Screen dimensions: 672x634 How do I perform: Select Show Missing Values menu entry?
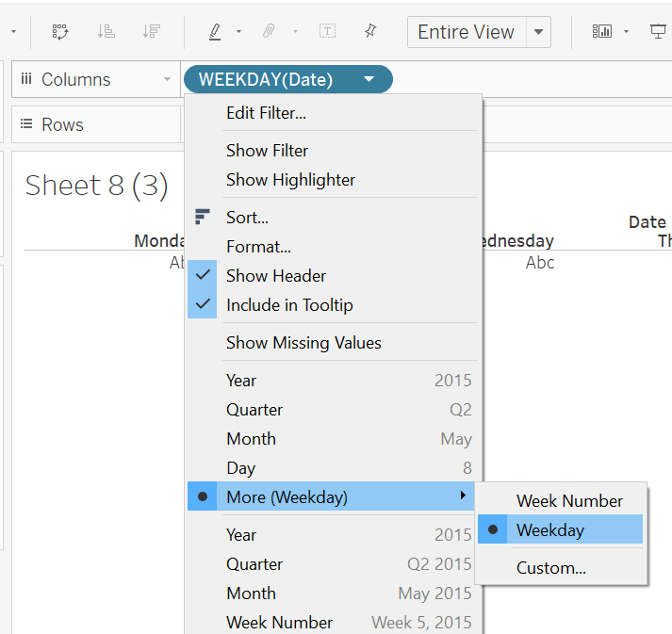pos(303,343)
